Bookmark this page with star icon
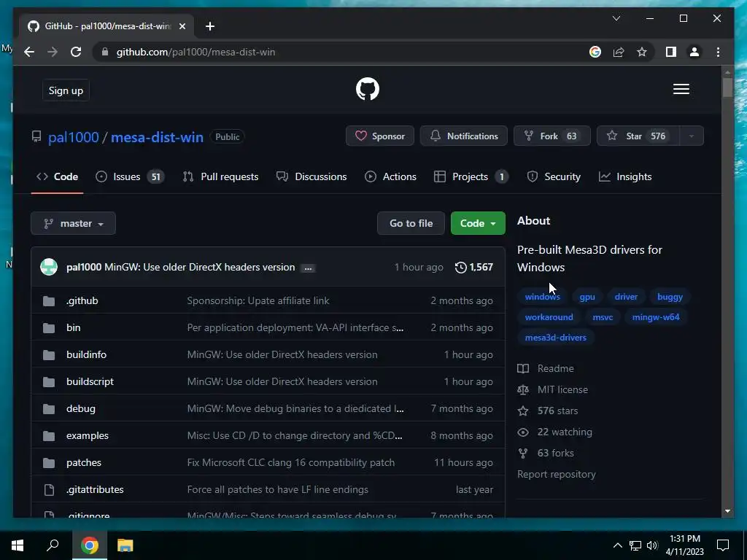747x560 pixels. click(642, 52)
